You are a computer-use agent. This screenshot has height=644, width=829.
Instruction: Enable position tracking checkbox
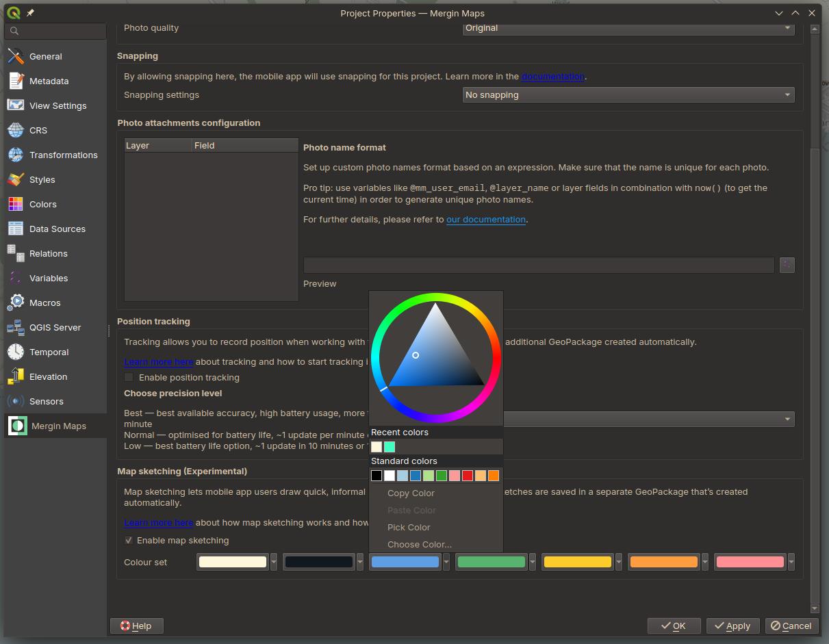129,378
